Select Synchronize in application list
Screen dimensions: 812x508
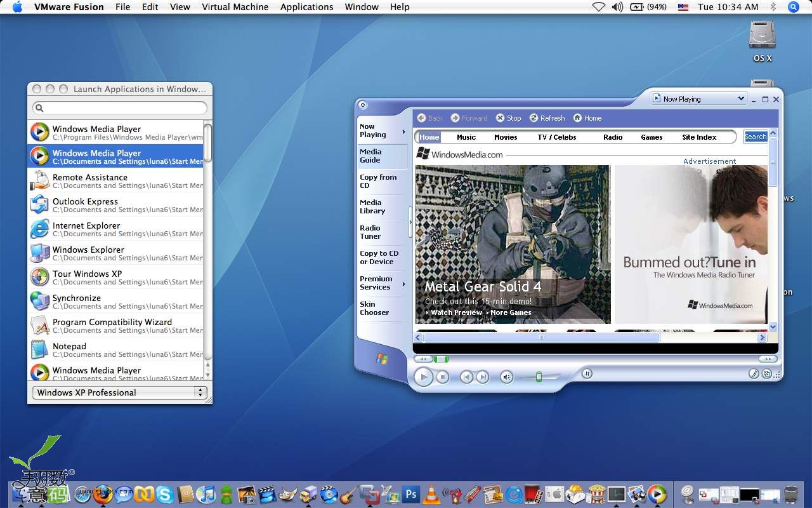click(x=116, y=302)
